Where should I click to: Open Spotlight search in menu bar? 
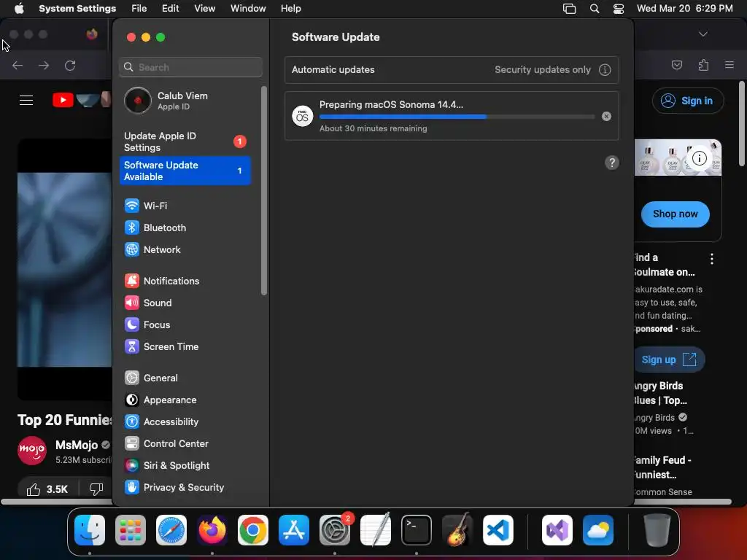pos(595,9)
